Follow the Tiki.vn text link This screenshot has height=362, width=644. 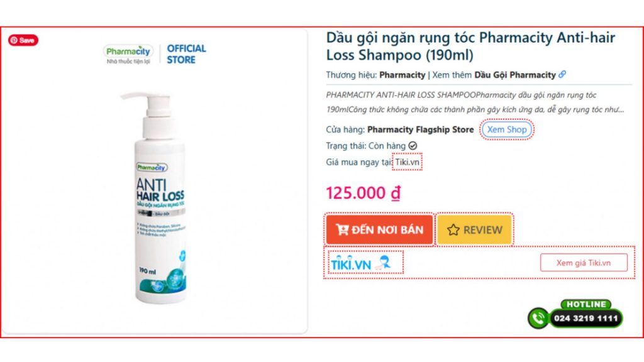click(x=407, y=162)
